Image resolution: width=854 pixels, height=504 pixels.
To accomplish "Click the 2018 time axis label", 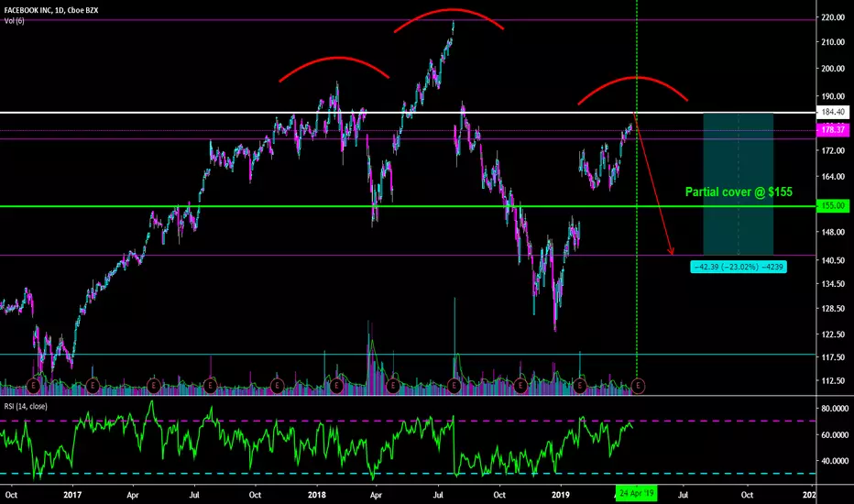I will [316, 495].
